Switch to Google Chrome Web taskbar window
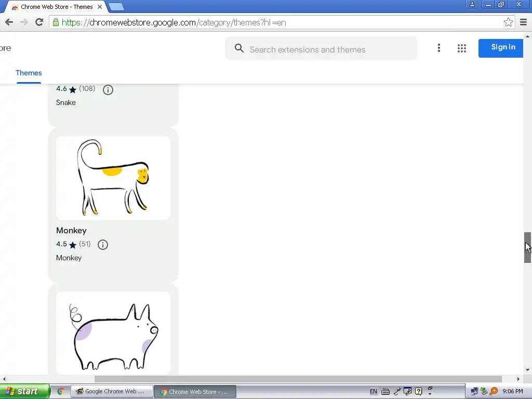This screenshot has height=399, width=532. (x=112, y=392)
